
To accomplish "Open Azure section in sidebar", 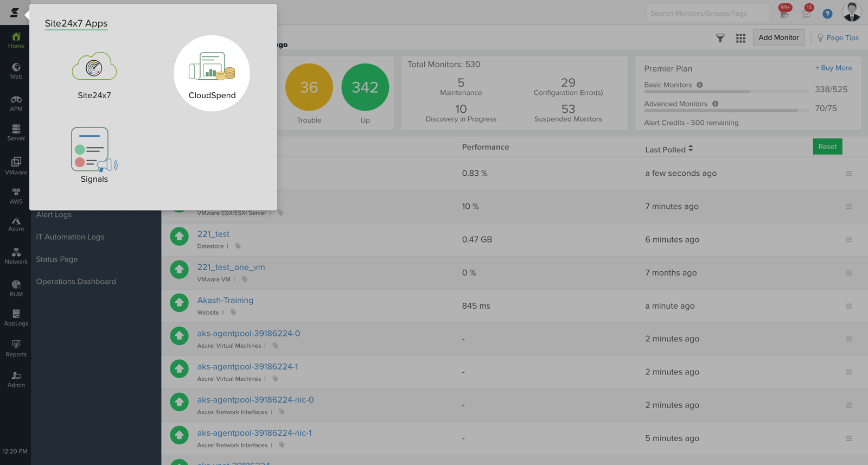I will (x=16, y=224).
